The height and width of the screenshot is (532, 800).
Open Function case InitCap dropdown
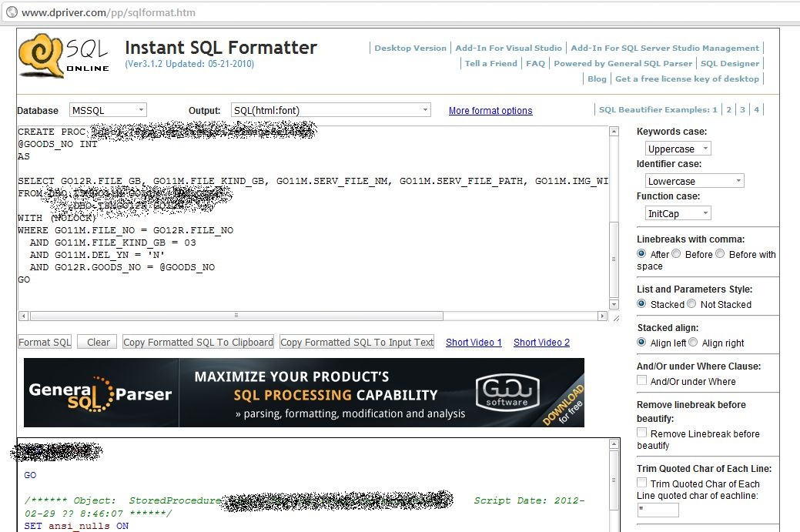click(678, 213)
